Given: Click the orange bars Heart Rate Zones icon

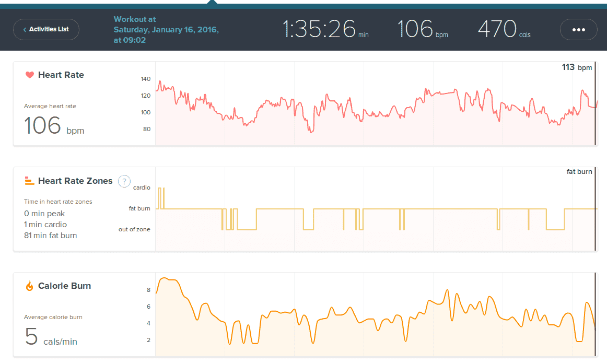Looking at the screenshot, I should pos(29,181).
